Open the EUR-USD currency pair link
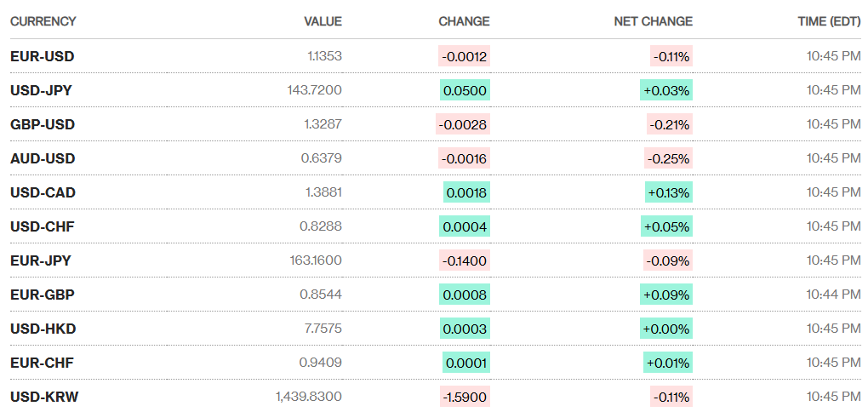The image size is (868, 412). coord(42,56)
